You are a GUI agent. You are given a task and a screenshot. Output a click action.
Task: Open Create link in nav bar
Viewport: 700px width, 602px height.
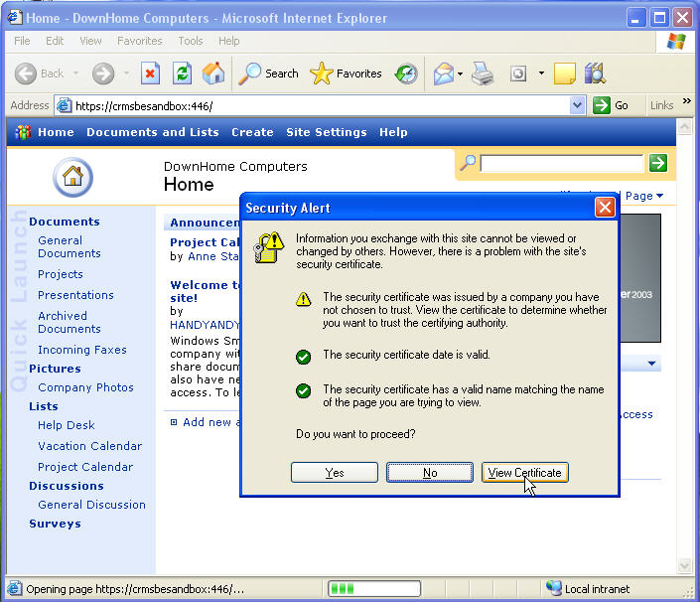[252, 132]
